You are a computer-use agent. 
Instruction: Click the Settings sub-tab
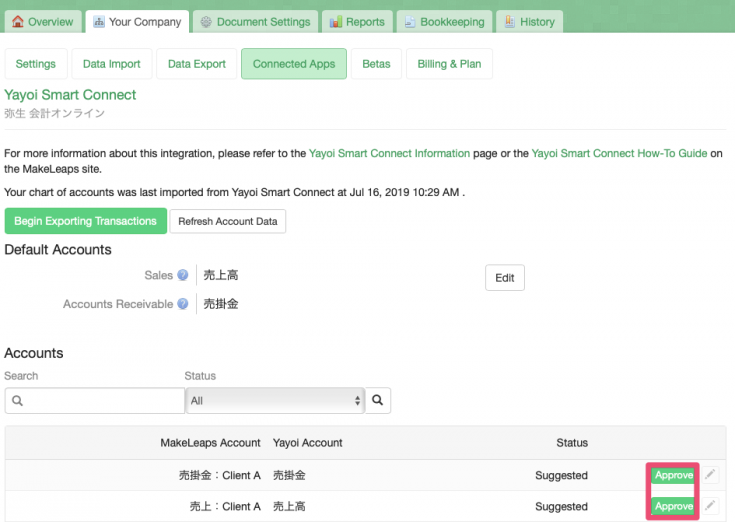coord(36,64)
